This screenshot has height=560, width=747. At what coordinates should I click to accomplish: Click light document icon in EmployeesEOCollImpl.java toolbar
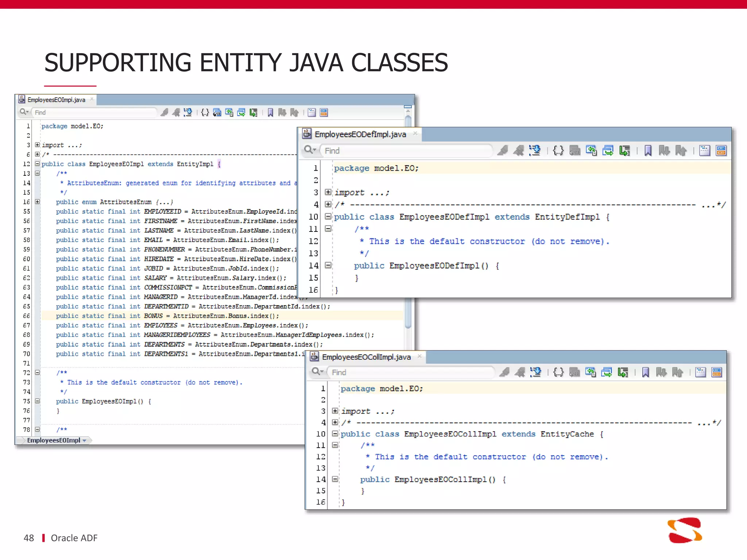click(700, 372)
